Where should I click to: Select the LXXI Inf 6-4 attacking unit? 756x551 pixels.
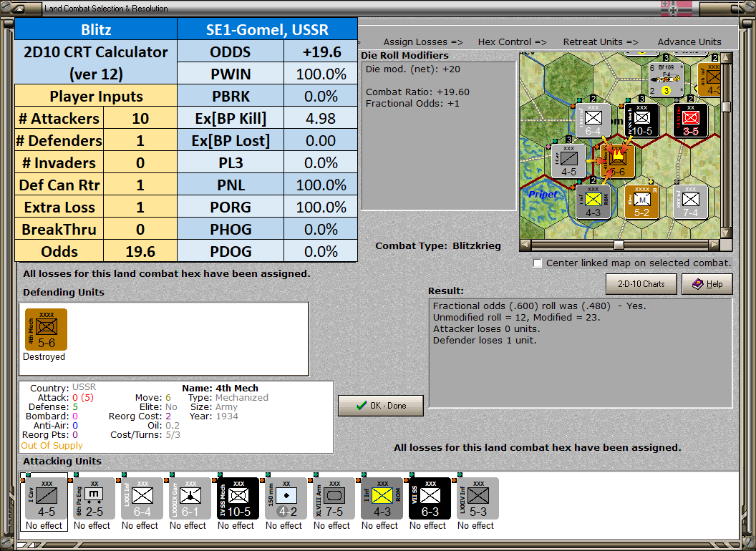(x=142, y=499)
